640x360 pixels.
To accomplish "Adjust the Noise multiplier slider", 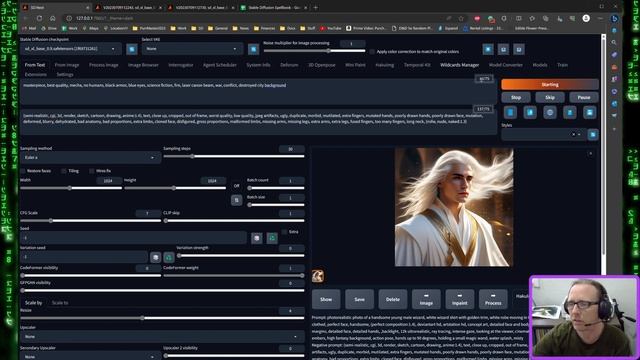I will [314, 51].
